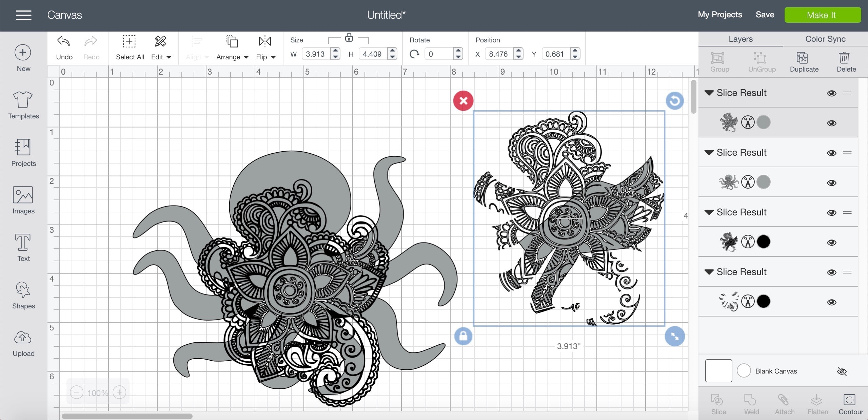Hide the black mandala octopus layer
Screen dimensions: 868x420
click(831, 243)
